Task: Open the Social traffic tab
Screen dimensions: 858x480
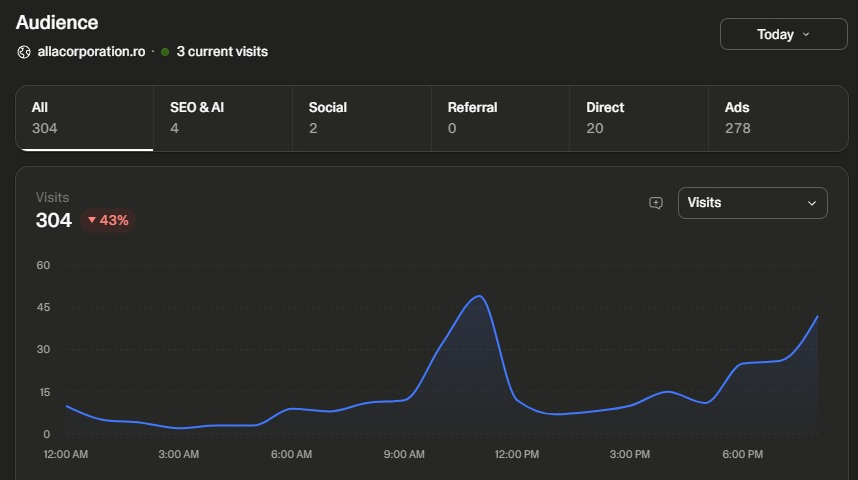Action: pos(362,118)
